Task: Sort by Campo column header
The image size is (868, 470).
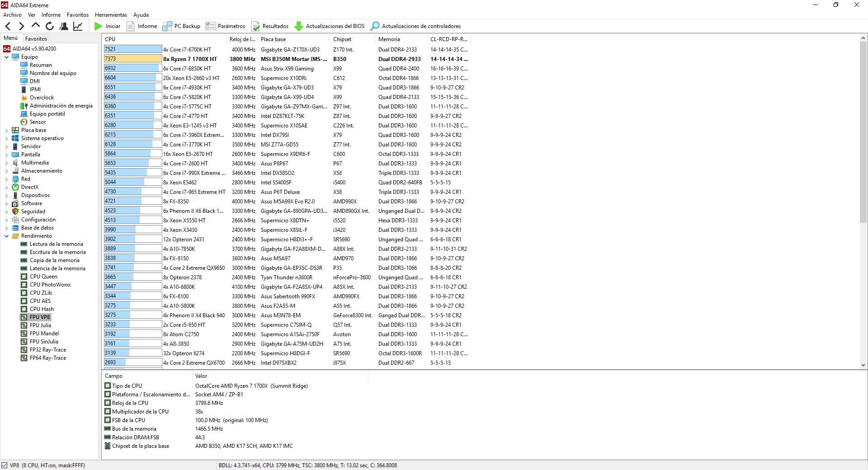Action: [147, 376]
